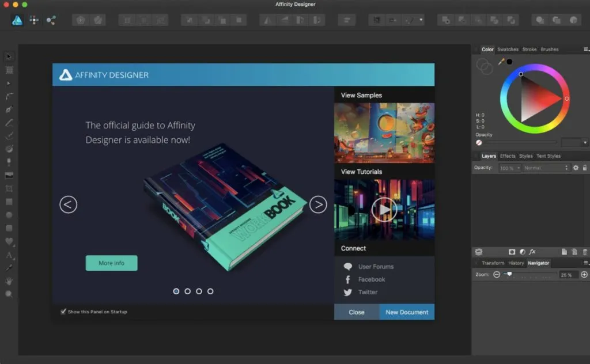Uncheck Show this Panel on Startup
Screen dimensions: 590x364
[63, 312]
